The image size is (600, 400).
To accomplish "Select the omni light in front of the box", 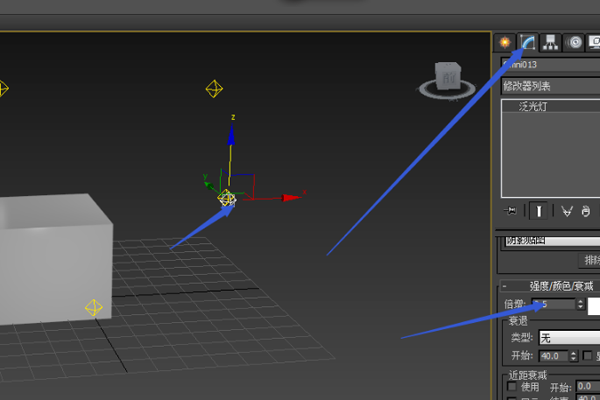I will click(x=93, y=308).
